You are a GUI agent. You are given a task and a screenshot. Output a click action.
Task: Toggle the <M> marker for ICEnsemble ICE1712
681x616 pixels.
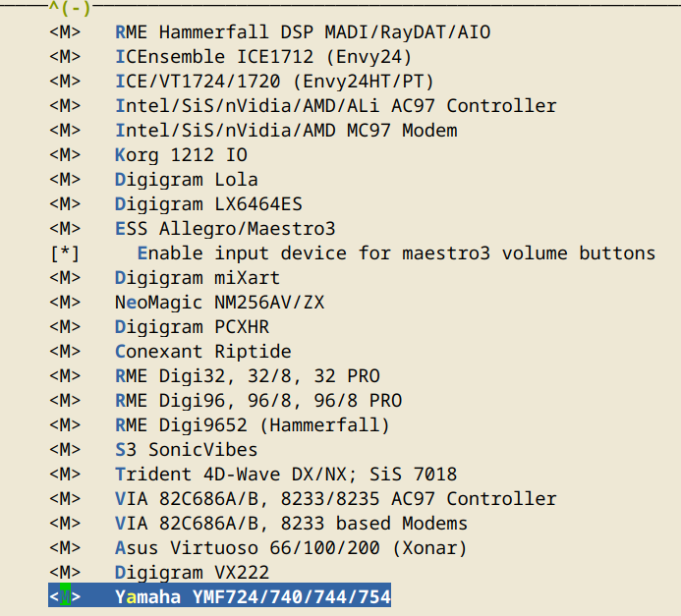click(x=64, y=57)
